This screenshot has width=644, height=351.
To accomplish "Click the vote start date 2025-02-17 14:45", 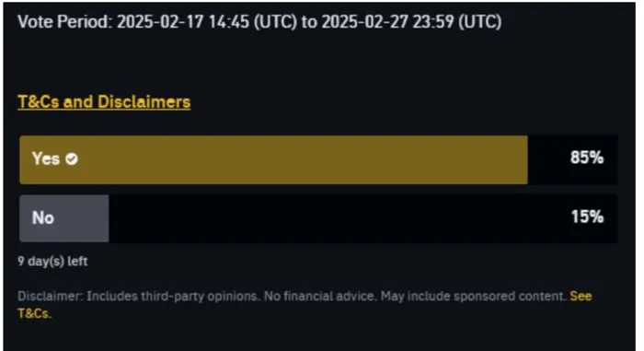I will pos(183,21).
